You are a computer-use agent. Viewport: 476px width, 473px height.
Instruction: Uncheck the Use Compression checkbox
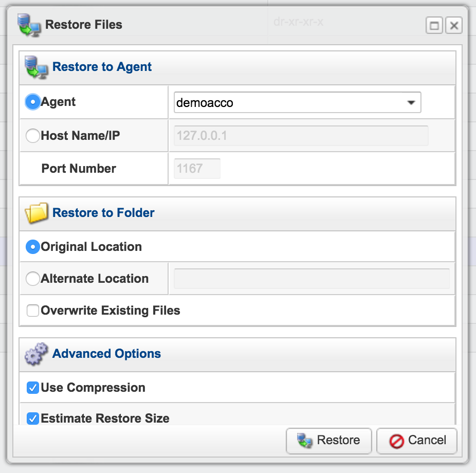[x=33, y=388]
